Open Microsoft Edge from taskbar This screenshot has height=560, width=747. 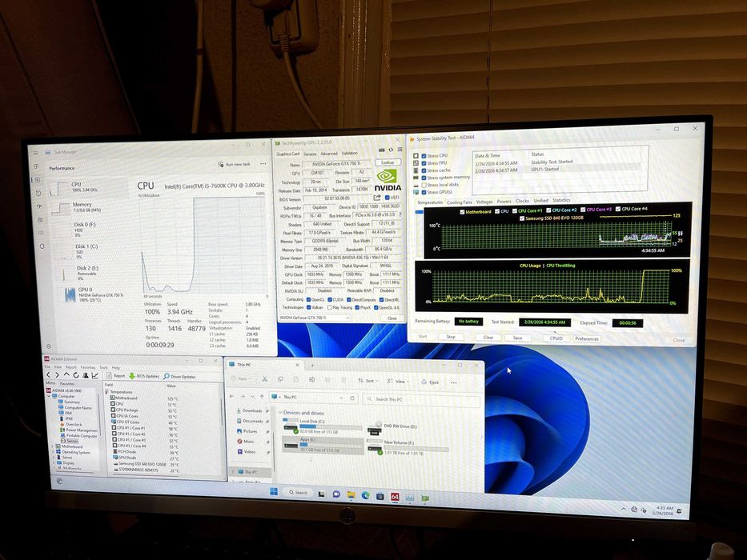365,495
